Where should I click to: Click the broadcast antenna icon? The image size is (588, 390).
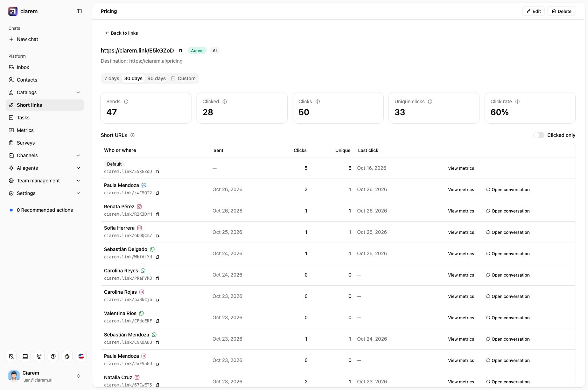pos(39,356)
